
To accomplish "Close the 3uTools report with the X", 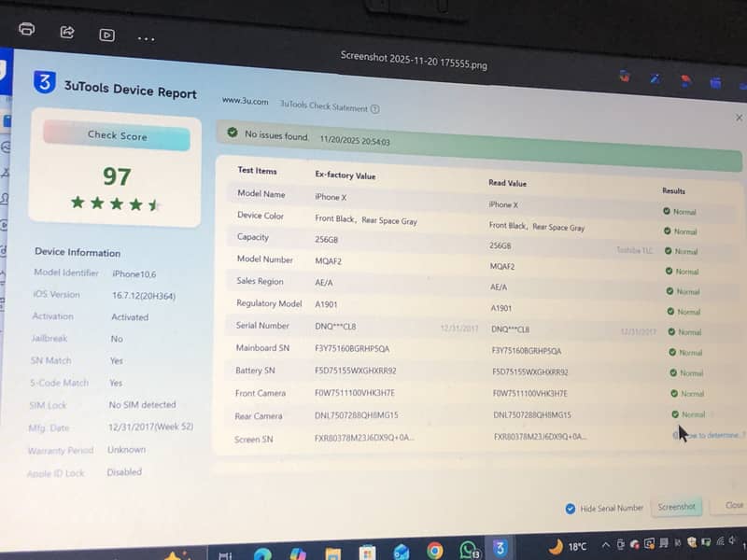I will (739, 118).
